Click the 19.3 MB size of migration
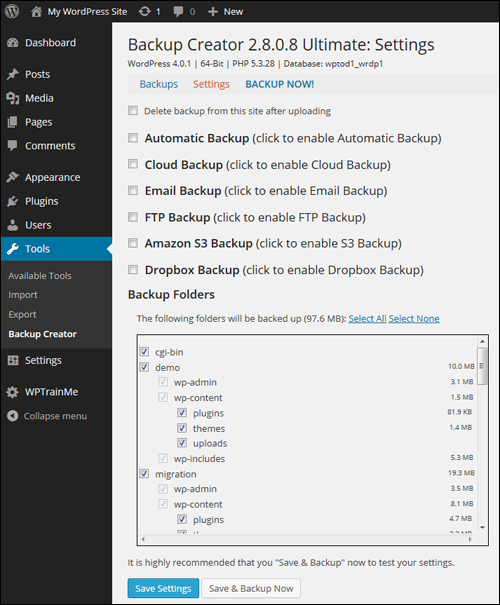This screenshot has width=500, height=605. (461, 473)
